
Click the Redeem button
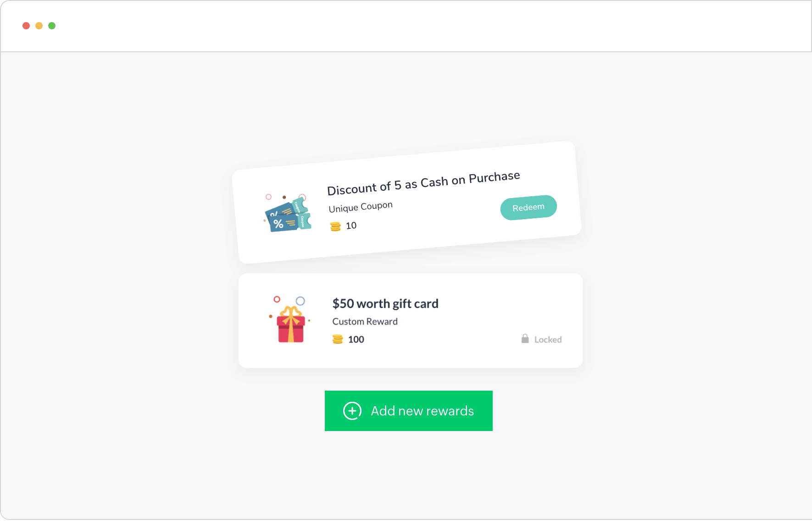coord(528,207)
